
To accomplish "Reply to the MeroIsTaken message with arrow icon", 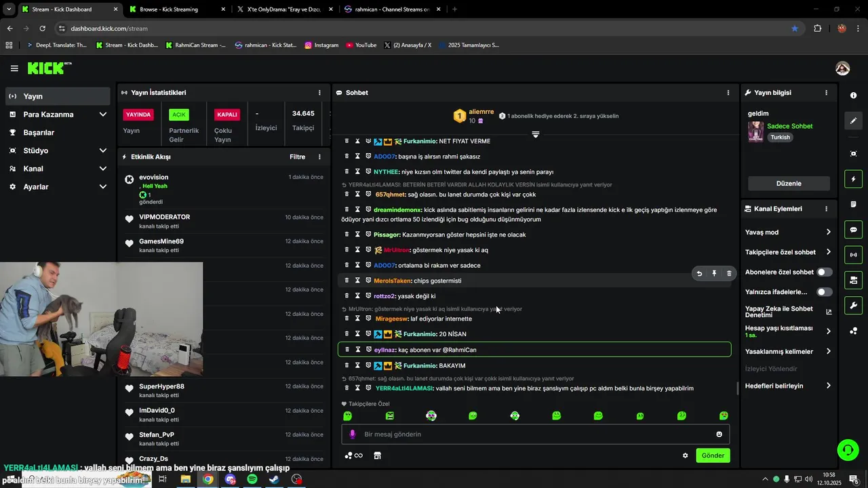I will 699,273.
